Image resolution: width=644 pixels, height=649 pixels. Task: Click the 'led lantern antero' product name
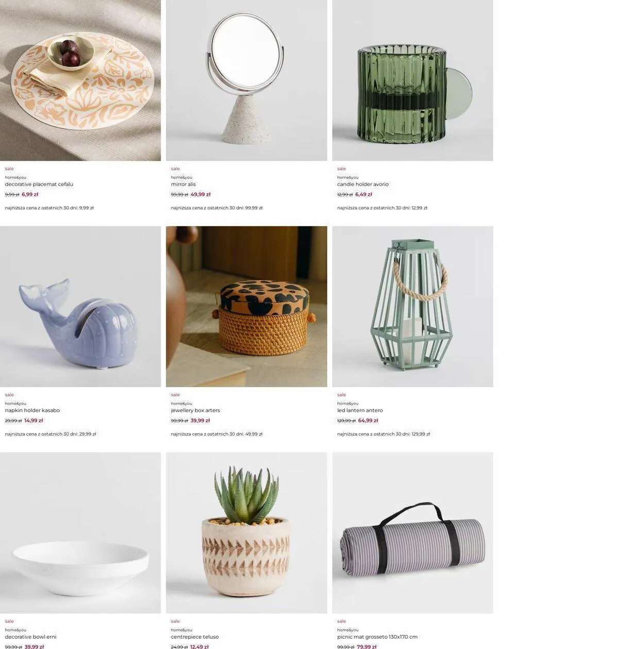360,410
